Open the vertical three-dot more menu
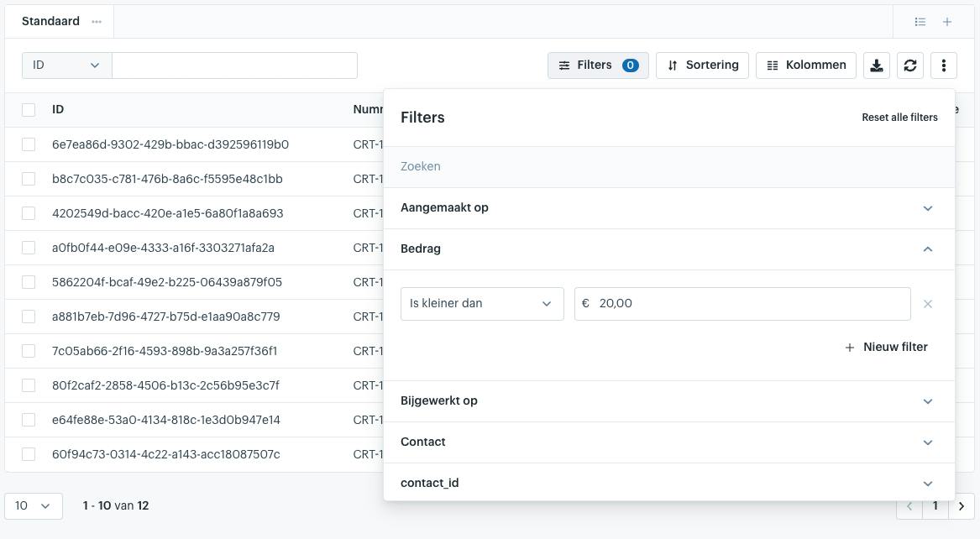 click(x=944, y=65)
